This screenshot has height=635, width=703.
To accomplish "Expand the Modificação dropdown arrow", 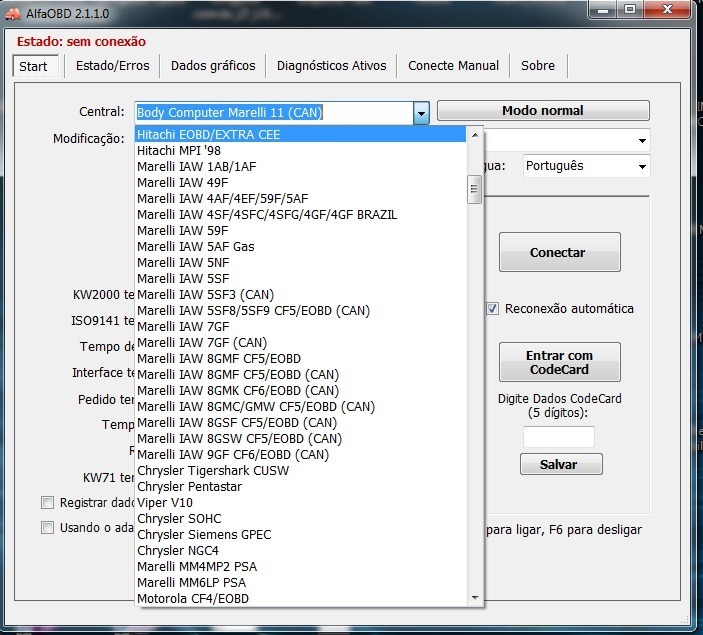I will point(642,141).
